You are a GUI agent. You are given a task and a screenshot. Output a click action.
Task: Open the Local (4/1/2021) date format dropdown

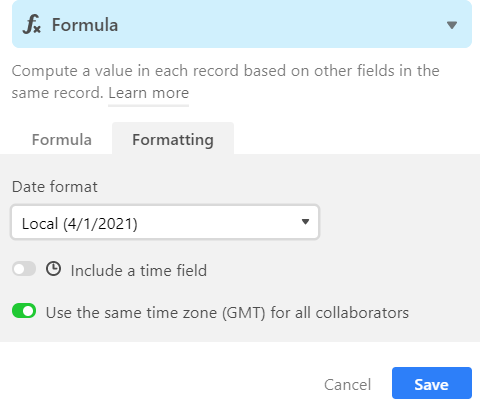click(x=165, y=222)
